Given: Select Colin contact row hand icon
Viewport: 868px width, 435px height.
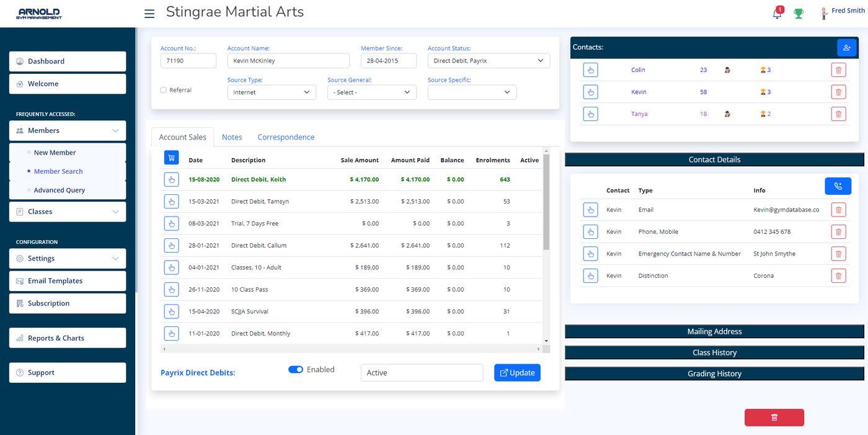Looking at the screenshot, I should point(590,70).
